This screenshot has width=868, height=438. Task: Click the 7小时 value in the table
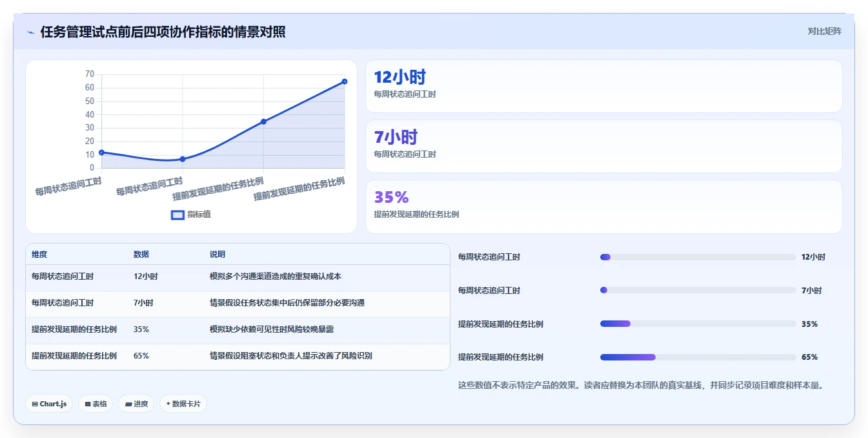click(143, 303)
